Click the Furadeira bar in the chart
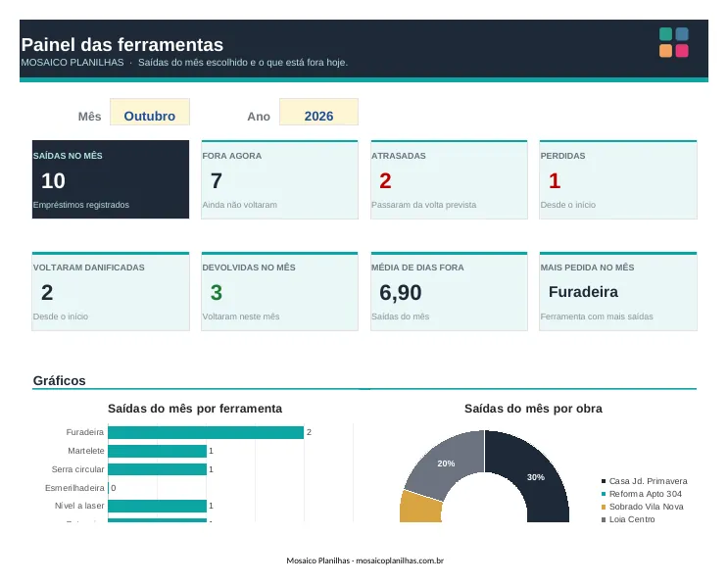This screenshot has width=728, height=585. coord(206,432)
